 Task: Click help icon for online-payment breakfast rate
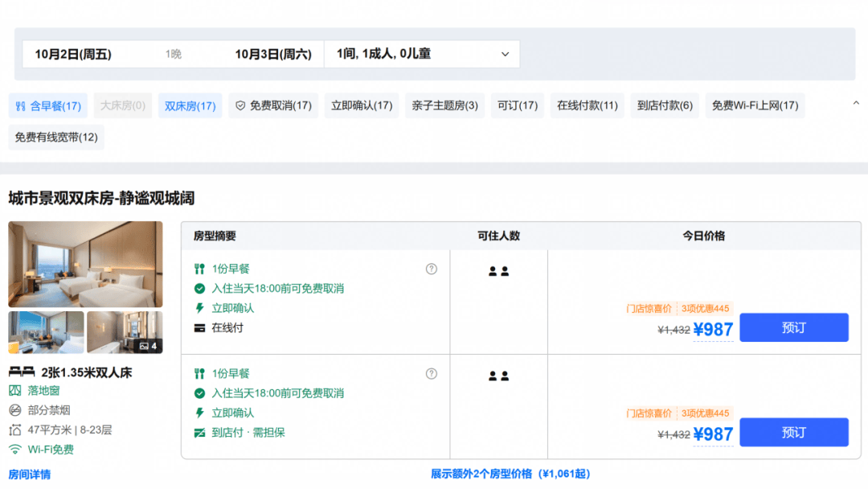click(x=432, y=269)
